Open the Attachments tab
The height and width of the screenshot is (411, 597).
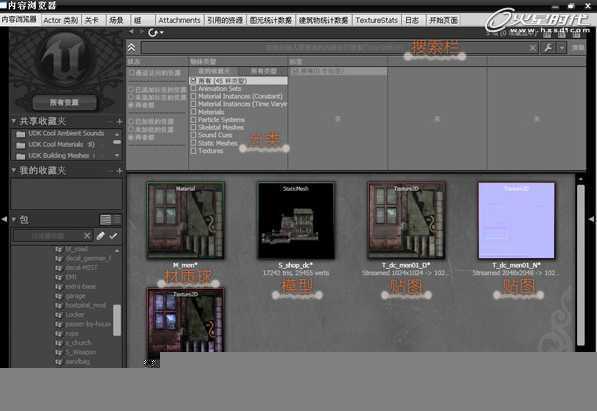[x=179, y=20]
